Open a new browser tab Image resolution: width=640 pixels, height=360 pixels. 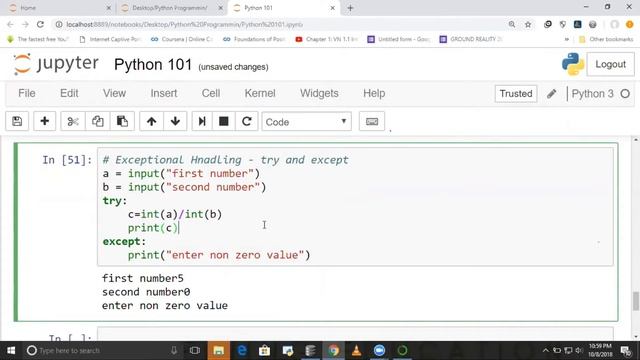(350, 8)
